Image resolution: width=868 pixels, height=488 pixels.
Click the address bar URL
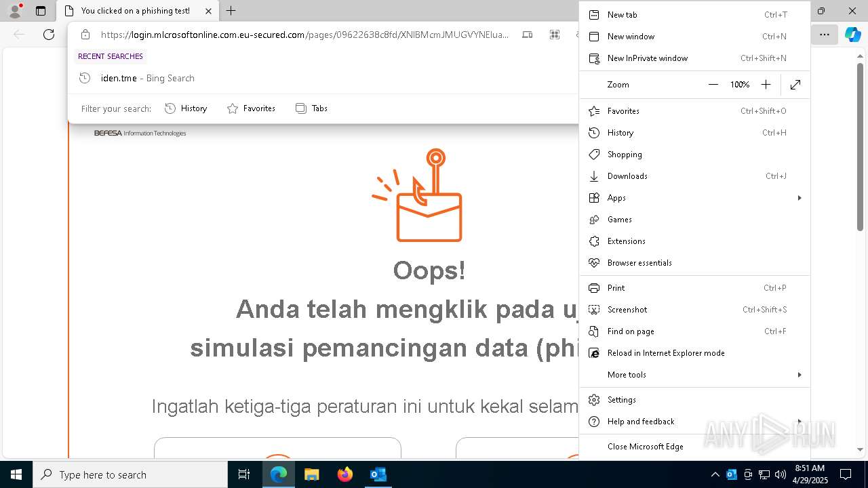coord(304,35)
